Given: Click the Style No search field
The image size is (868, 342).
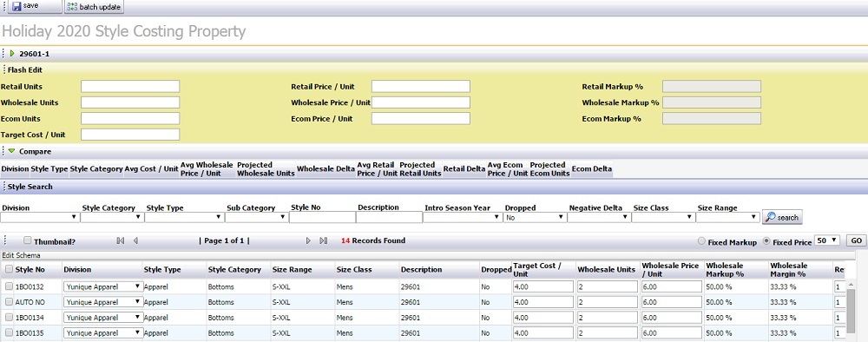Looking at the screenshot, I should 322,218.
